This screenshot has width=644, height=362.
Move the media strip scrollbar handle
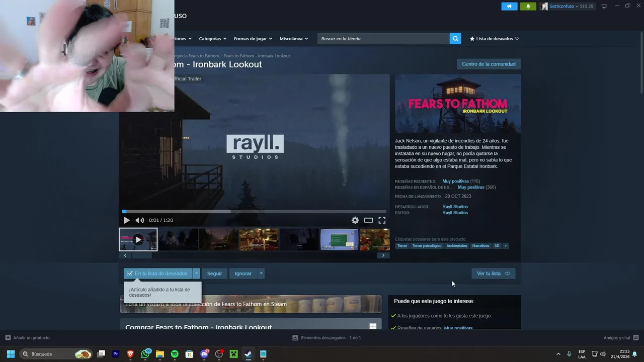[142, 255]
